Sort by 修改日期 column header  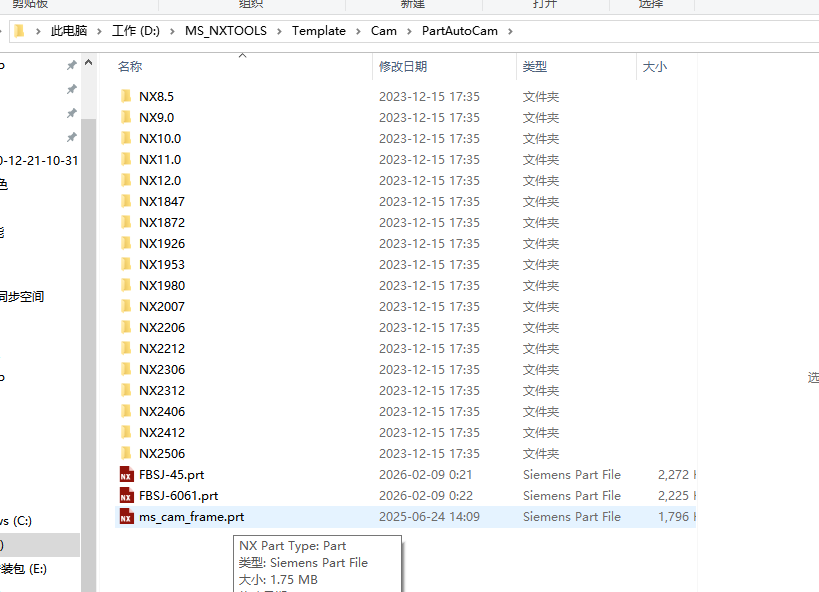click(x=403, y=66)
